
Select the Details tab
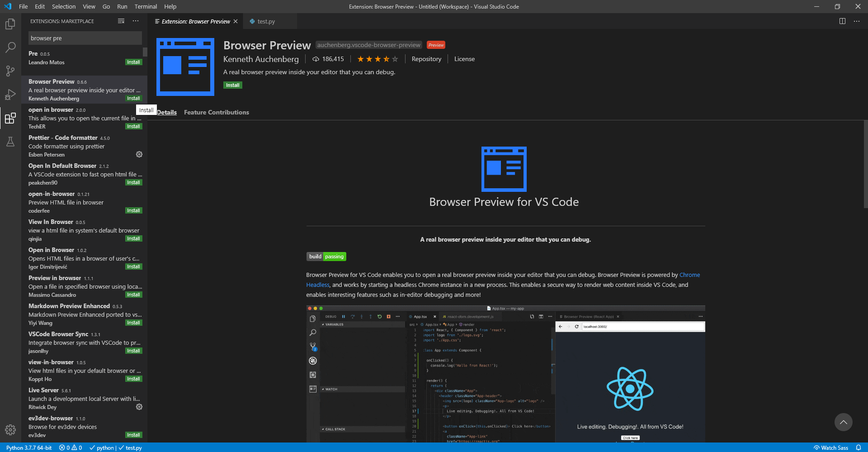point(167,112)
